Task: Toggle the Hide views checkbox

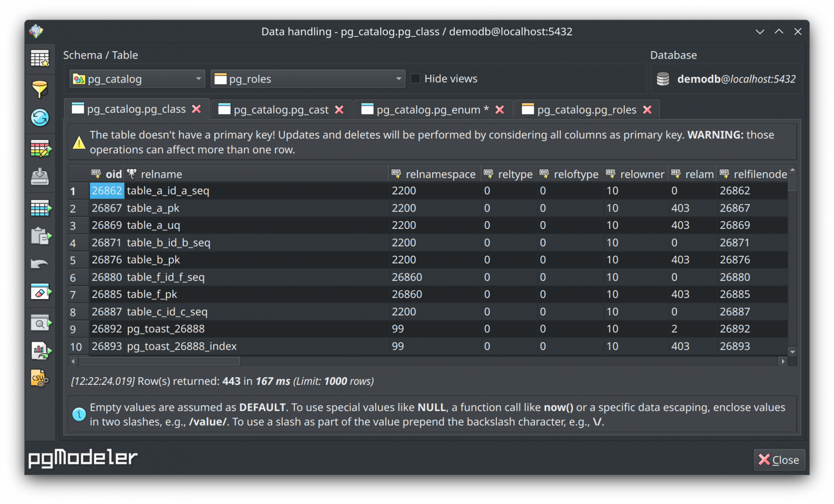Action: [x=415, y=78]
